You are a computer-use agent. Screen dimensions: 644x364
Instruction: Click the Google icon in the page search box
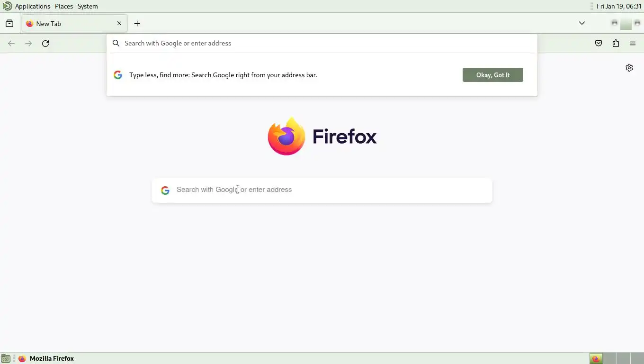click(165, 191)
